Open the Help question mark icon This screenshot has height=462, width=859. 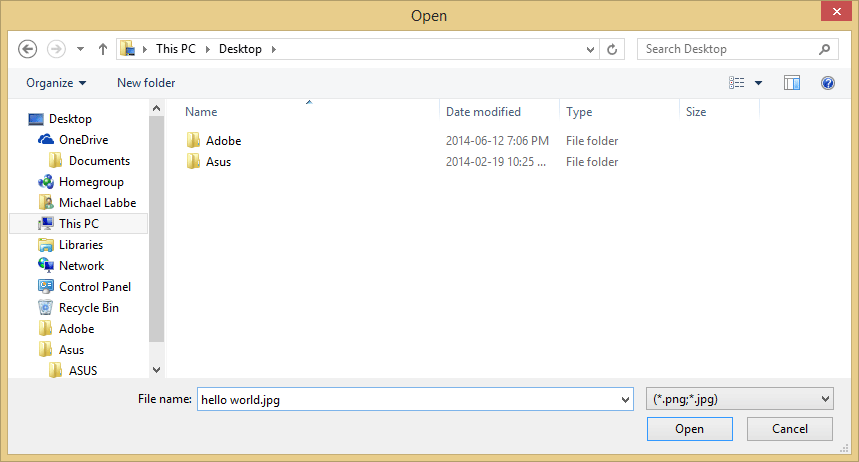(x=828, y=83)
